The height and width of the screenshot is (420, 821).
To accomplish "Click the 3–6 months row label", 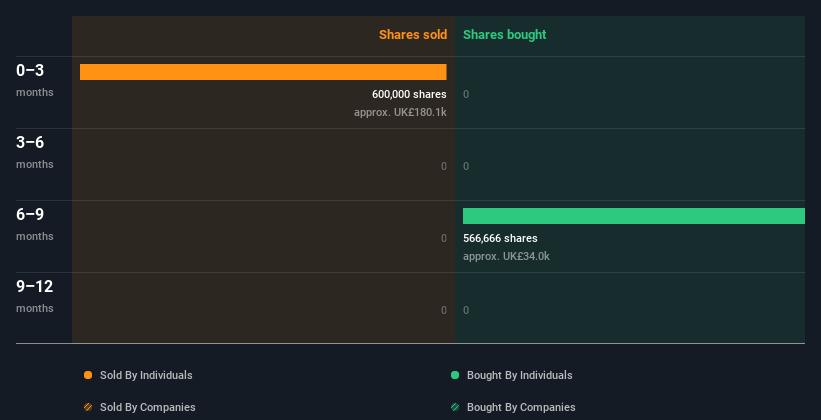I will [x=35, y=152].
